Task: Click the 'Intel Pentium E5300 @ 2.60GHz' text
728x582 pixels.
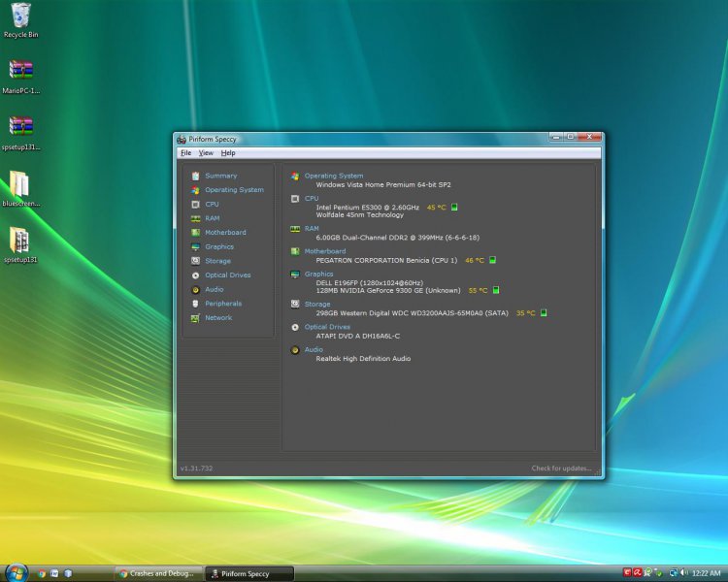Action: (x=368, y=208)
